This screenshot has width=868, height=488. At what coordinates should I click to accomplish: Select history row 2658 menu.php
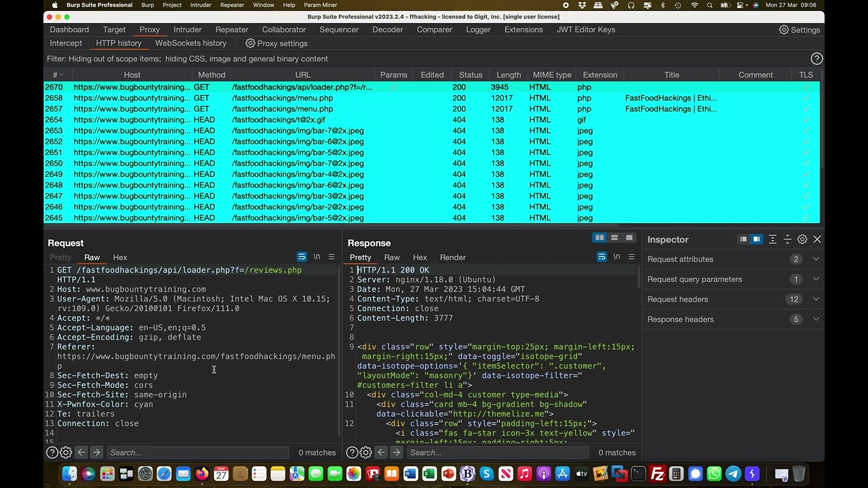pyautogui.click(x=432, y=98)
